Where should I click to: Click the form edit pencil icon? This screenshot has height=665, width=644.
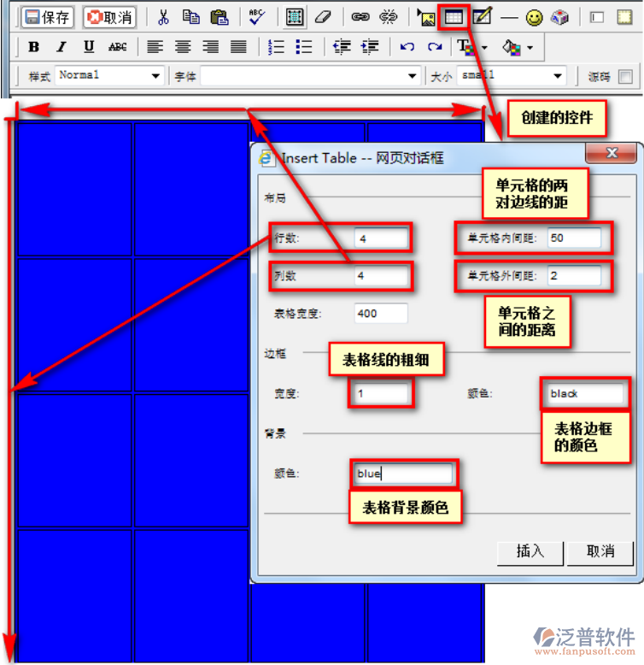tap(483, 17)
